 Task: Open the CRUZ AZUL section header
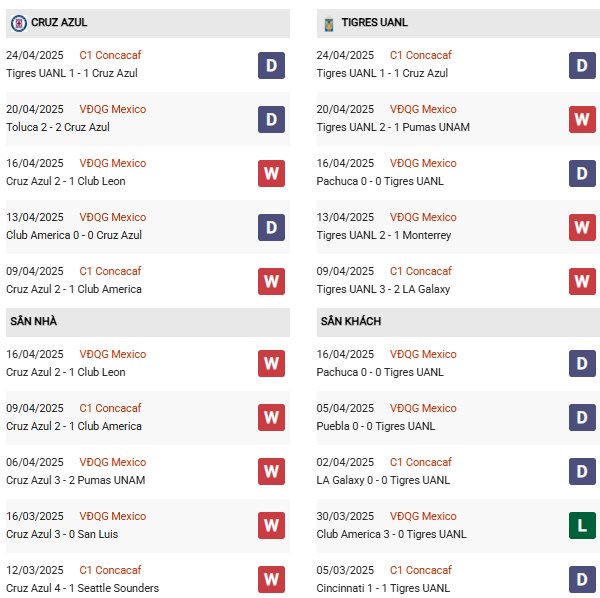[x=148, y=23]
